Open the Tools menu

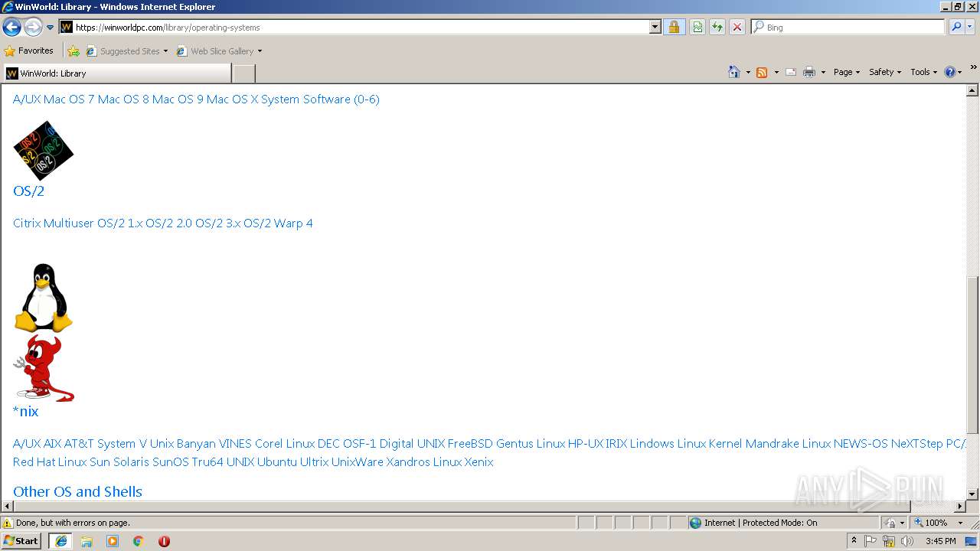(x=924, y=72)
